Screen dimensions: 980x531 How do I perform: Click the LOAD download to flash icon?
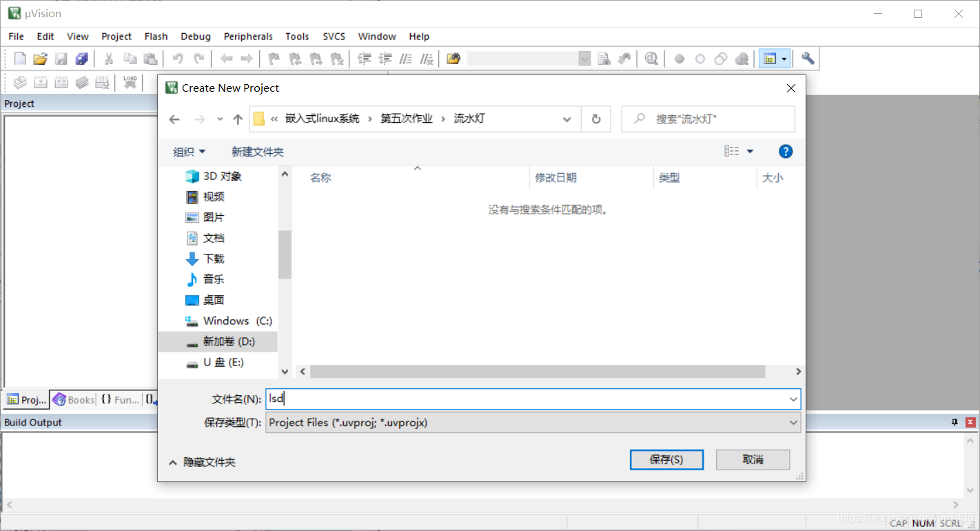[130, 83]
